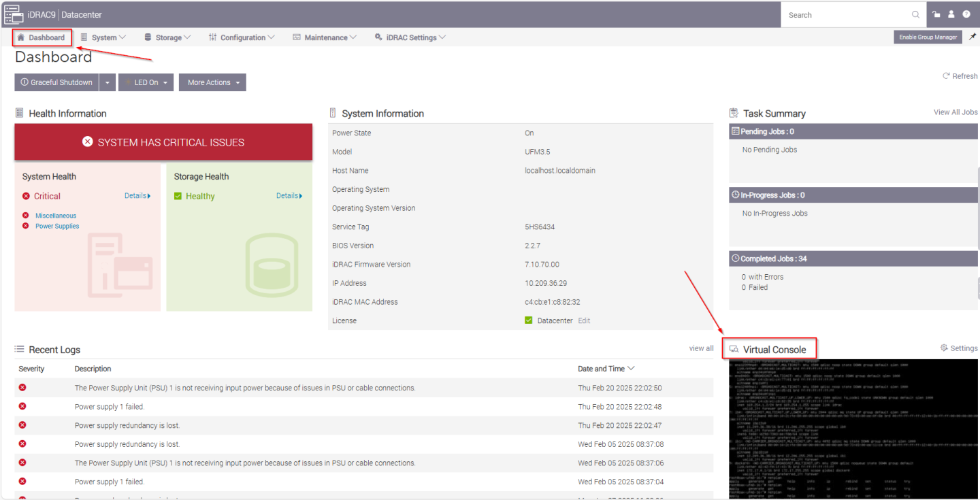Click the iDRAC9 server logo icon
The height and width of the screenshot is (500, 980).
(13, 14)
